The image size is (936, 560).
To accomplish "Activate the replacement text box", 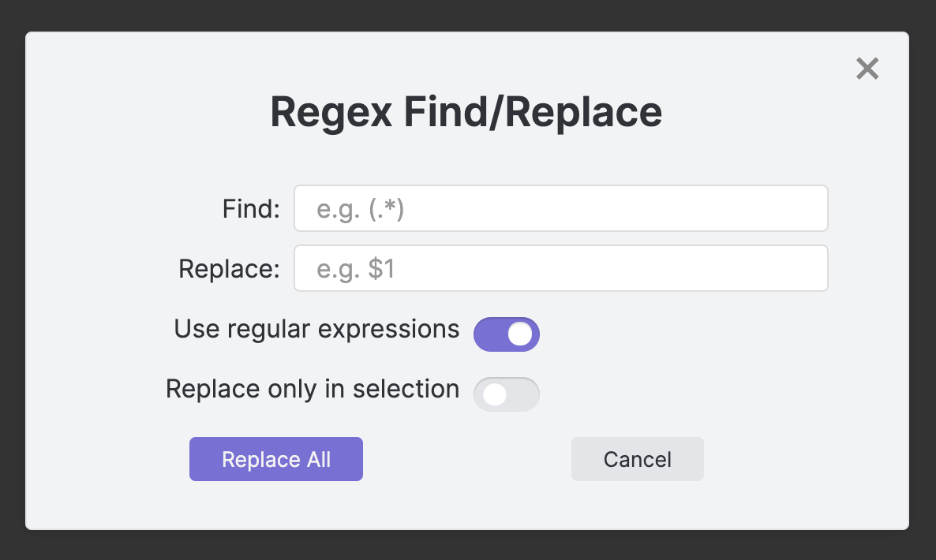I will tap(560, 268).
